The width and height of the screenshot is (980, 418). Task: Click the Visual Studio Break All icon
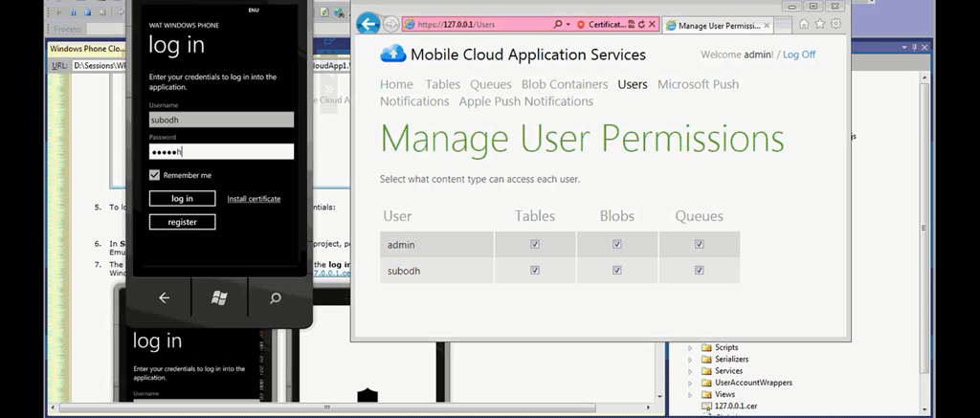point(74,11)
